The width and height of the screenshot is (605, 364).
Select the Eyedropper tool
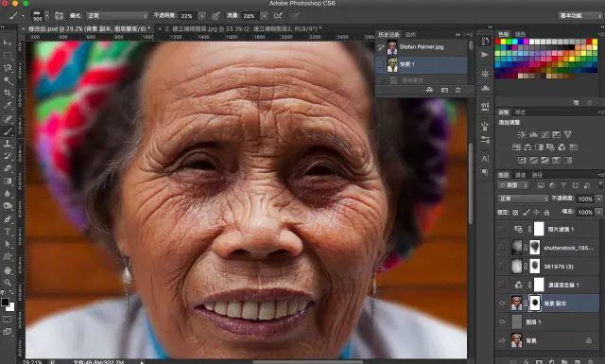8,105
